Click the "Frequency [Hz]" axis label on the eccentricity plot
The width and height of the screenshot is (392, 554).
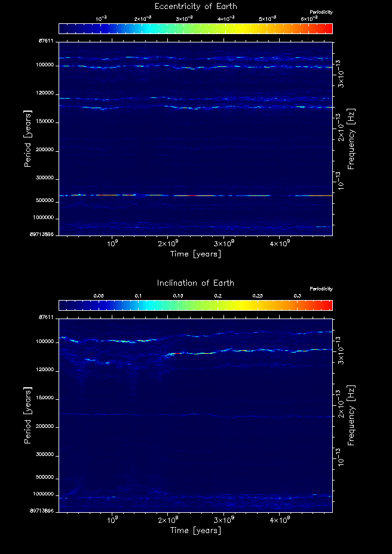351,138
